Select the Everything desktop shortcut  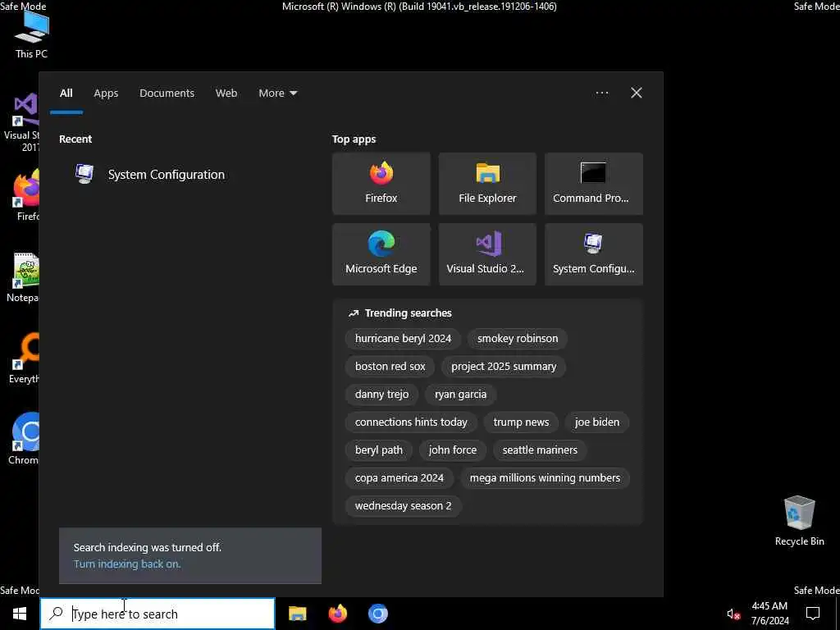point(25,358)
